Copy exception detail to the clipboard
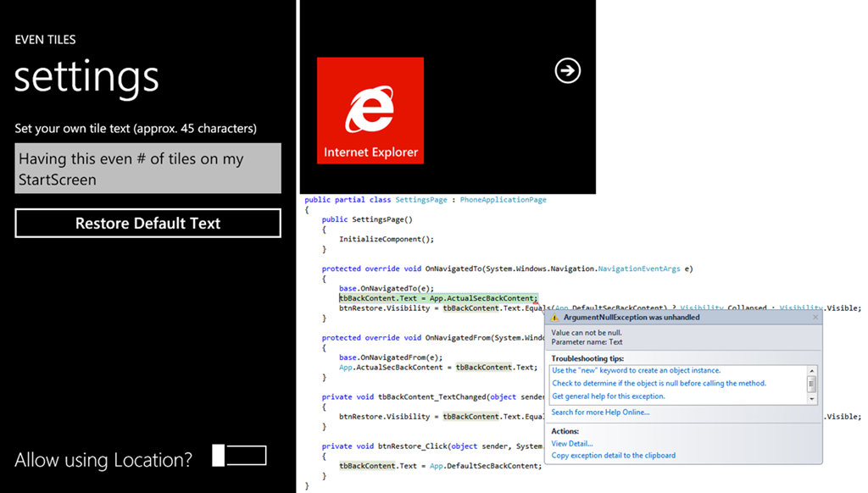 click(x=613, y=456)
